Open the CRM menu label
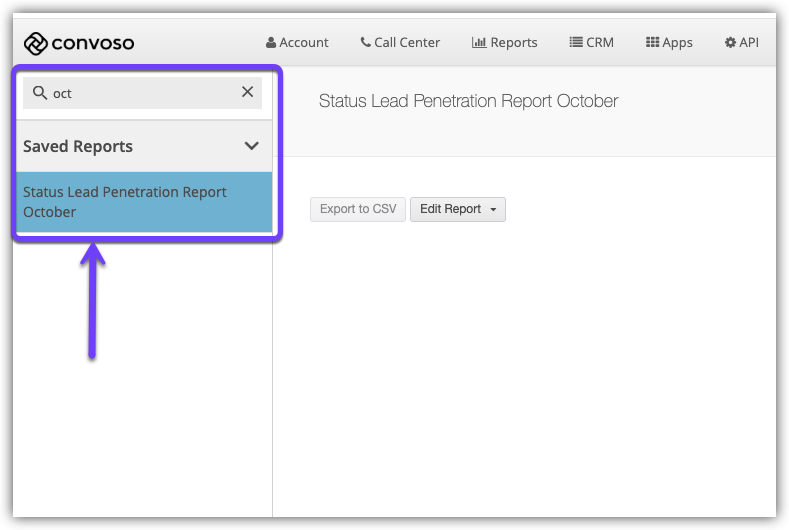 [x=600, y=43]
